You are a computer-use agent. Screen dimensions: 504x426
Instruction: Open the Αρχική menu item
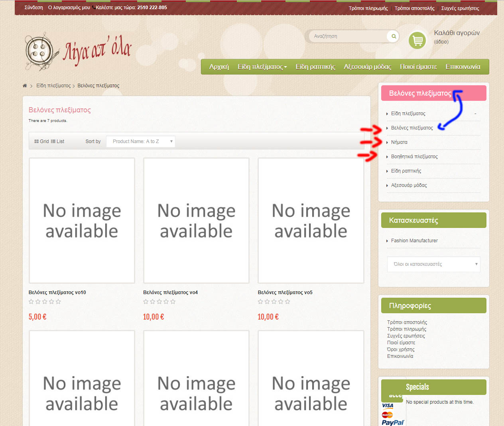219,67
